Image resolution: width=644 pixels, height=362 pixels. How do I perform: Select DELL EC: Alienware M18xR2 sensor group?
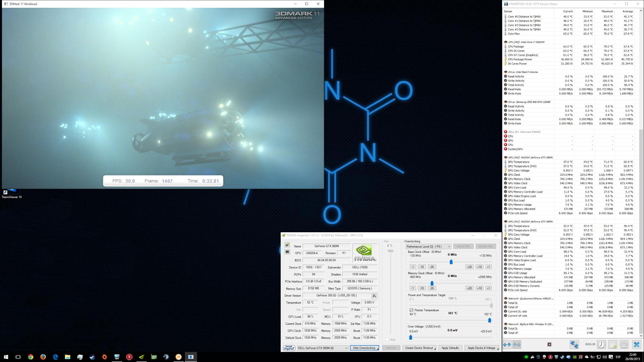(x=524, y=132)
